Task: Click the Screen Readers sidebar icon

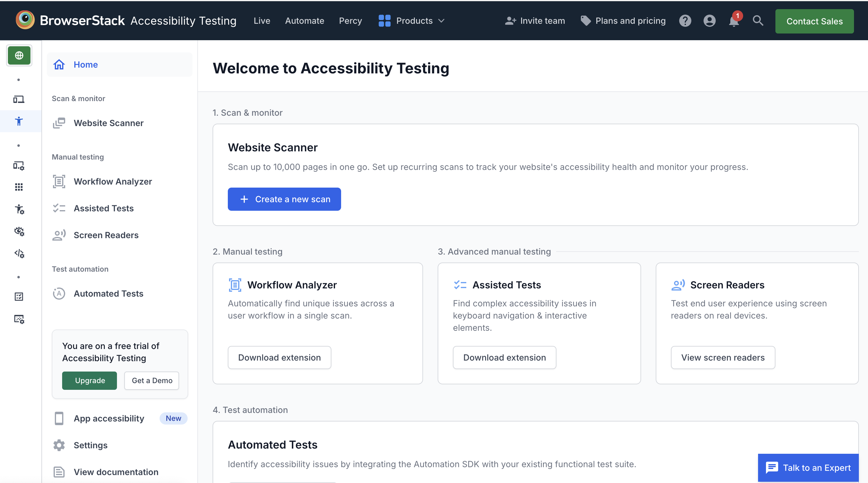Action: [59, 234]
